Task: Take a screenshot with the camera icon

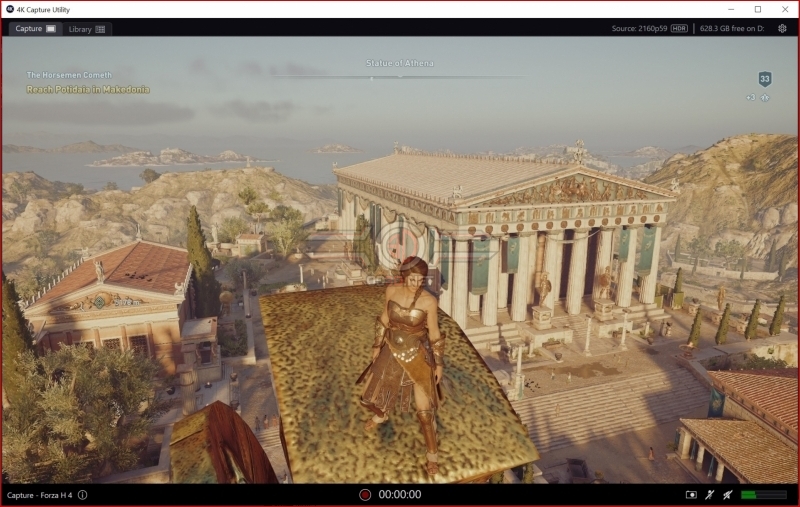Action: (x=691, y=495)
